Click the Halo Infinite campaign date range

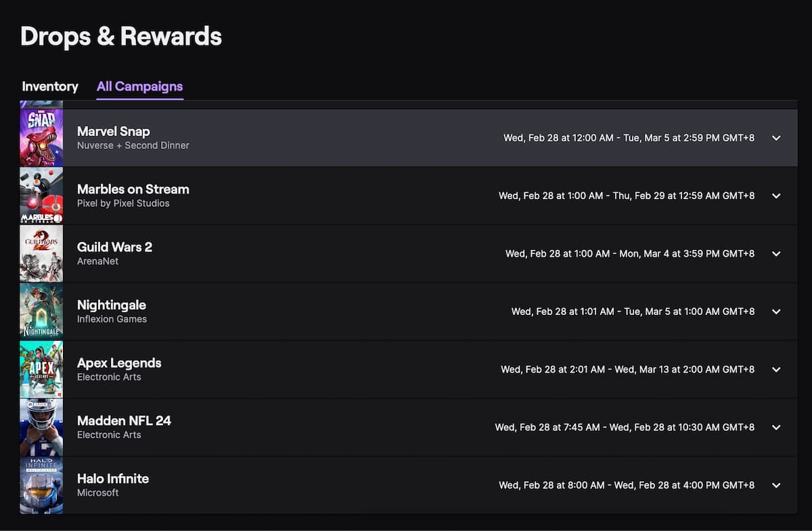click(x=627, y=486)
